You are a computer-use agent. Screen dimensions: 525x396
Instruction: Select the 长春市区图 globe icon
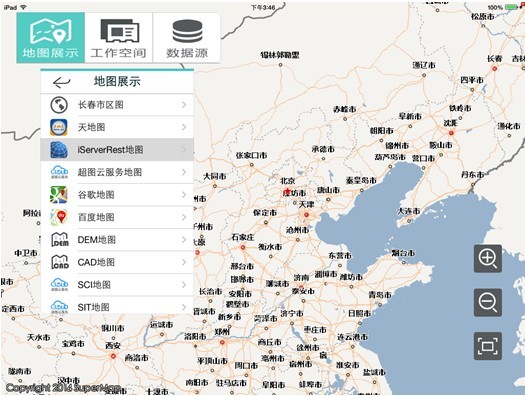click(59, 105)
